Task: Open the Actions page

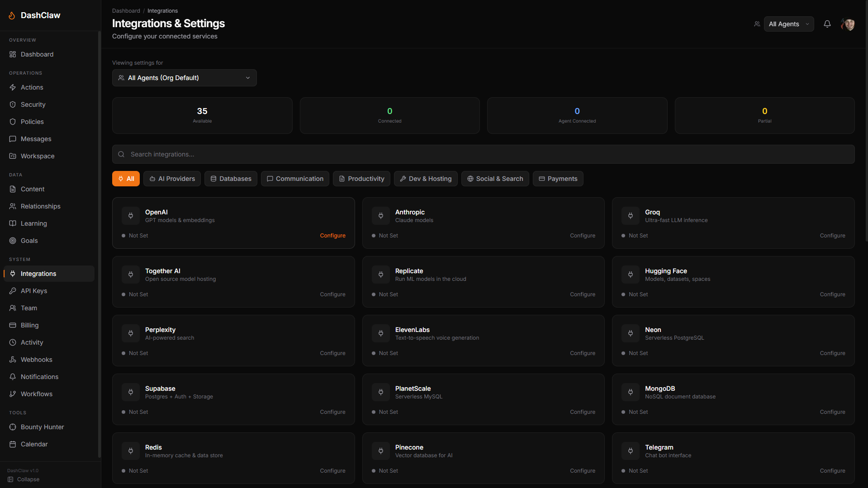Action: click(x=49, y=87)
